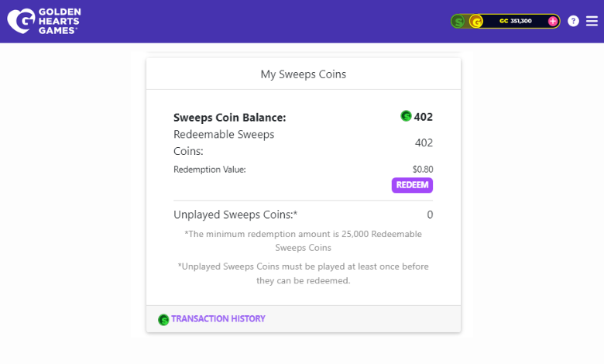The width and height of the screenshot is (604, 364).
Task: Click the pink plus to buy coins
Action: pyautogui.click(x=553, y=21)
